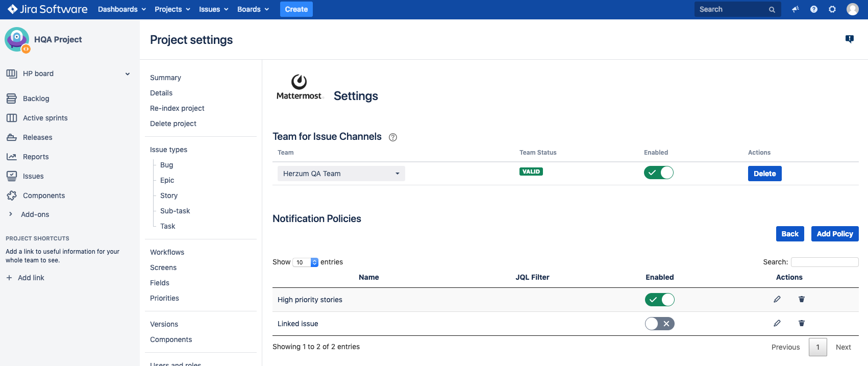Disable the High priority stories policy toggle
868x366 pixels.
[x=659, y=300]
